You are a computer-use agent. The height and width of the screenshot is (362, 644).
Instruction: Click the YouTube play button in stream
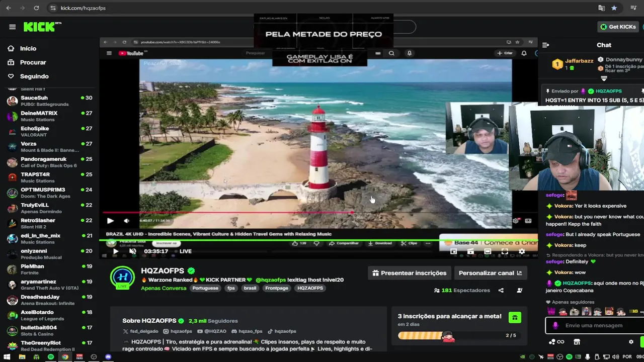point(110,220)
